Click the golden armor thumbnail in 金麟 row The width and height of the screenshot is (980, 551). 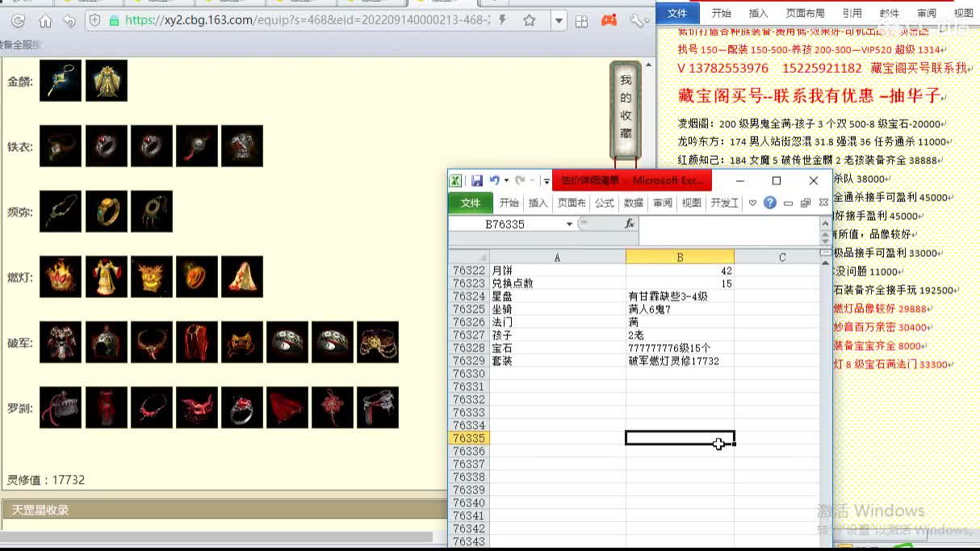tap(106, 81)
